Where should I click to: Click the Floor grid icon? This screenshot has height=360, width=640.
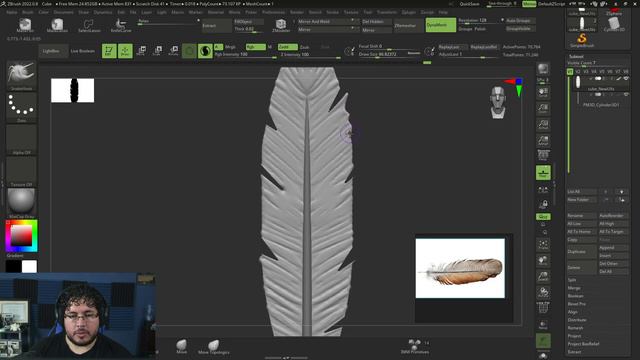[543, 173]
